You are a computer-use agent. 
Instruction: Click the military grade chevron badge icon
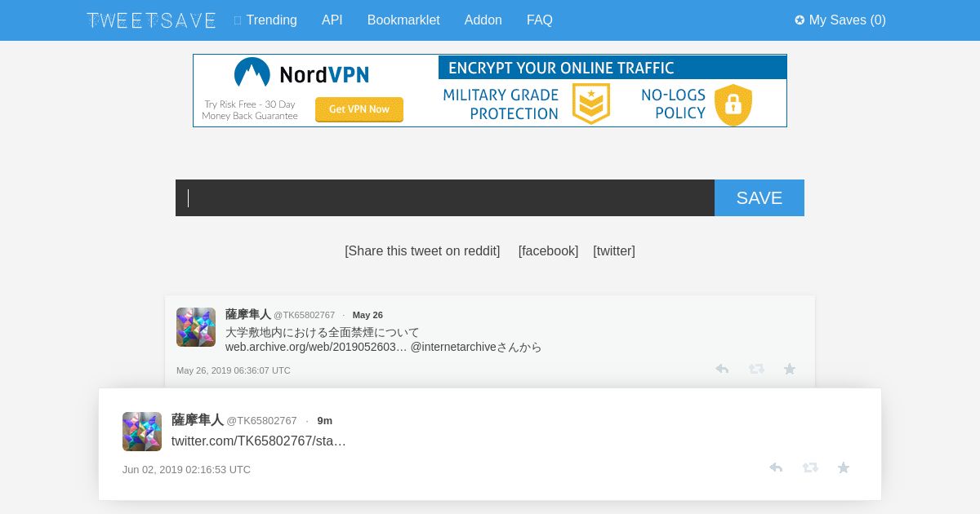click(x=591, y=104)
